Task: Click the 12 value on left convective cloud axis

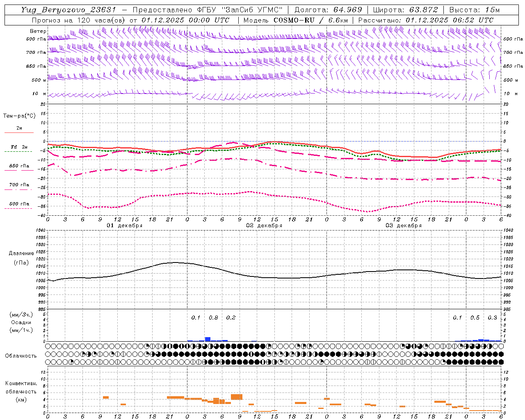Action: point(43,372)
